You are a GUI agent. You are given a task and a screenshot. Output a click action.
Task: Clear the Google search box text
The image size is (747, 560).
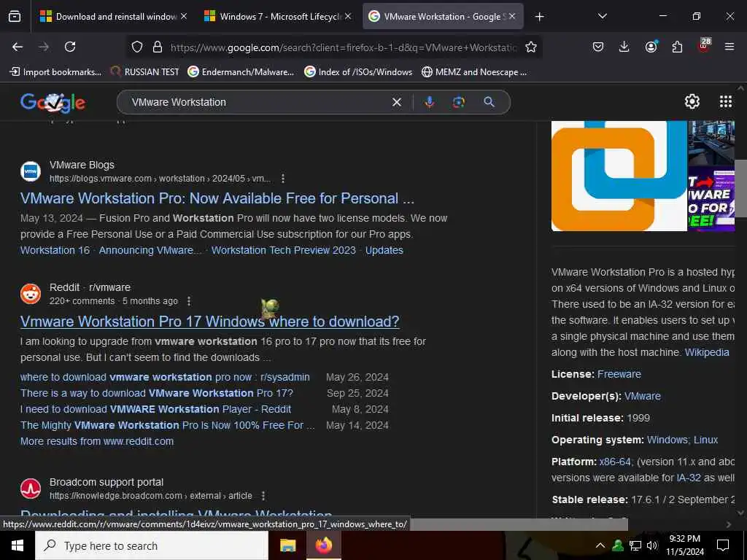pos(396,102)
